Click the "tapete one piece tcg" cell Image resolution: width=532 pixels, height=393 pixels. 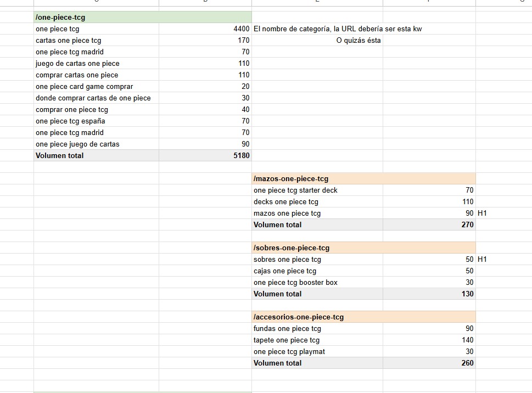coord(317,340)
